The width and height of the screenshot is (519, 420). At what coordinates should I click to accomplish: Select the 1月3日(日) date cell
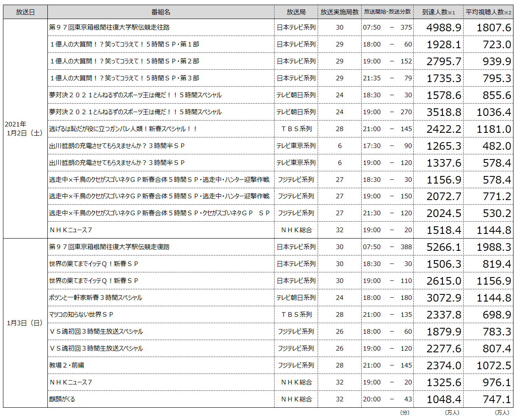pos(25,323)
